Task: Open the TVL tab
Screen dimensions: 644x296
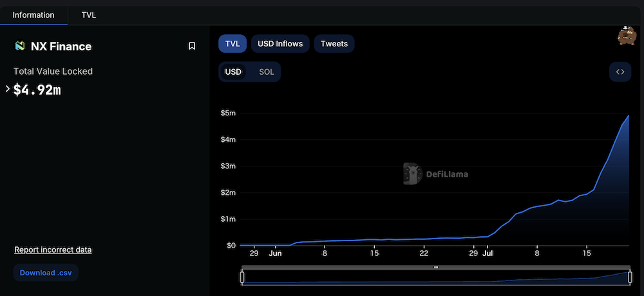Action: [x=89, y=15]
